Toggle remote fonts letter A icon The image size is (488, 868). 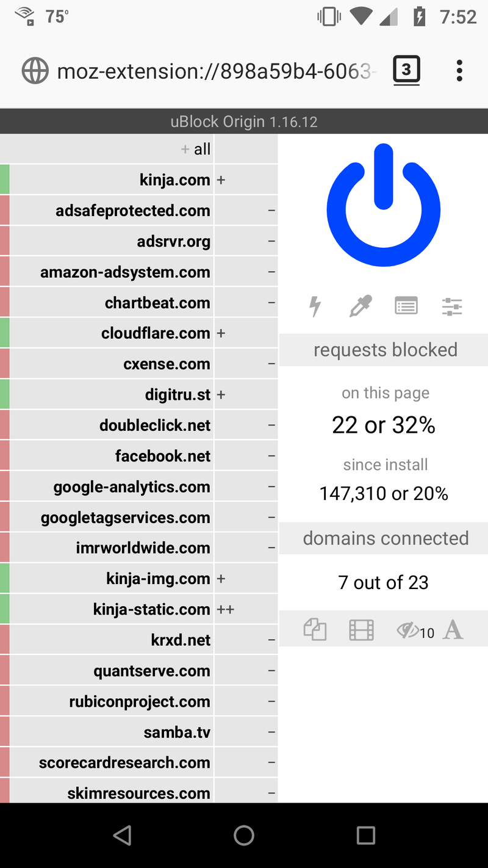point(453,629)
